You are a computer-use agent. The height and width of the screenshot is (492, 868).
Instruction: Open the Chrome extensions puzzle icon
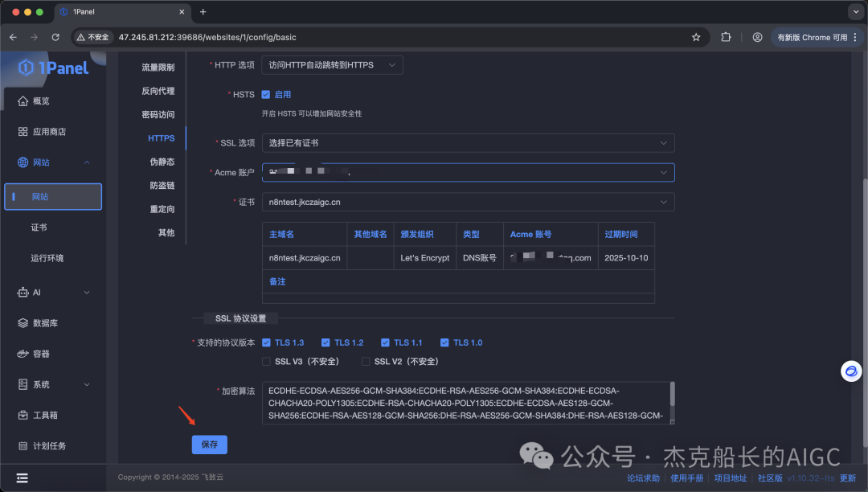[x=726, y=37]
